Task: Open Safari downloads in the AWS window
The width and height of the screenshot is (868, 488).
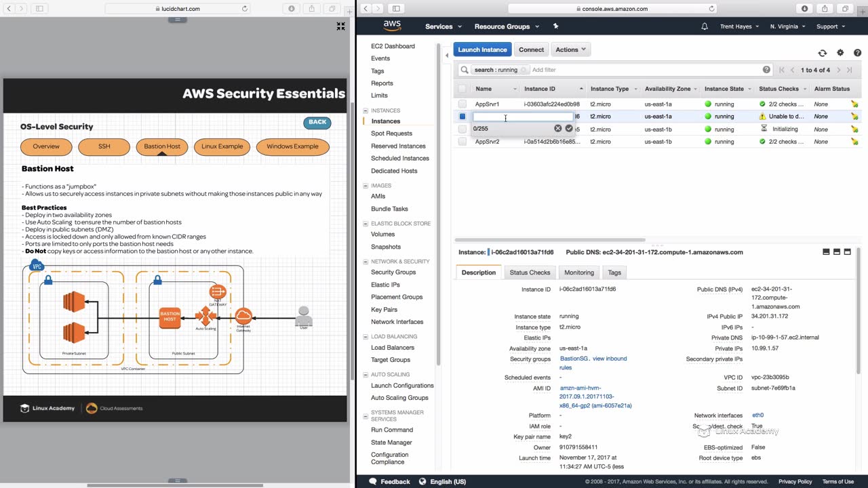Action: click(x=805, y=9)
